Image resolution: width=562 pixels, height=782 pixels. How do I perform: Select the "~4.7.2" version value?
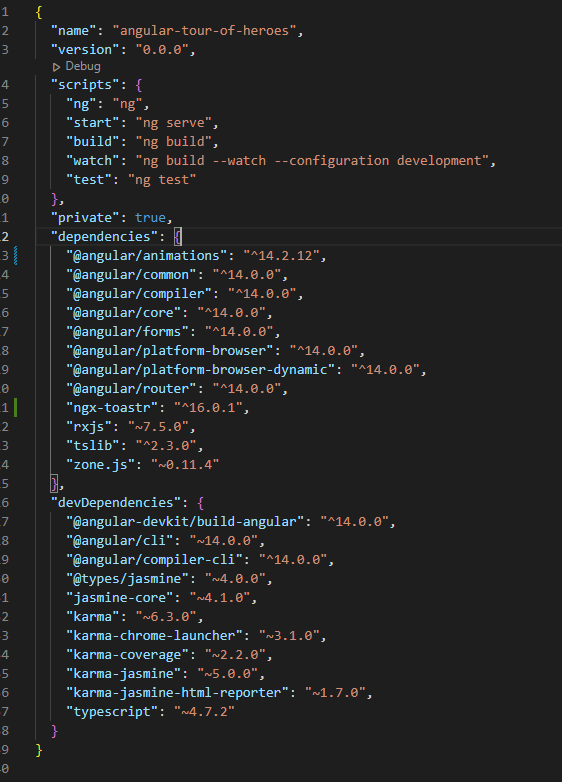[204, 712]
